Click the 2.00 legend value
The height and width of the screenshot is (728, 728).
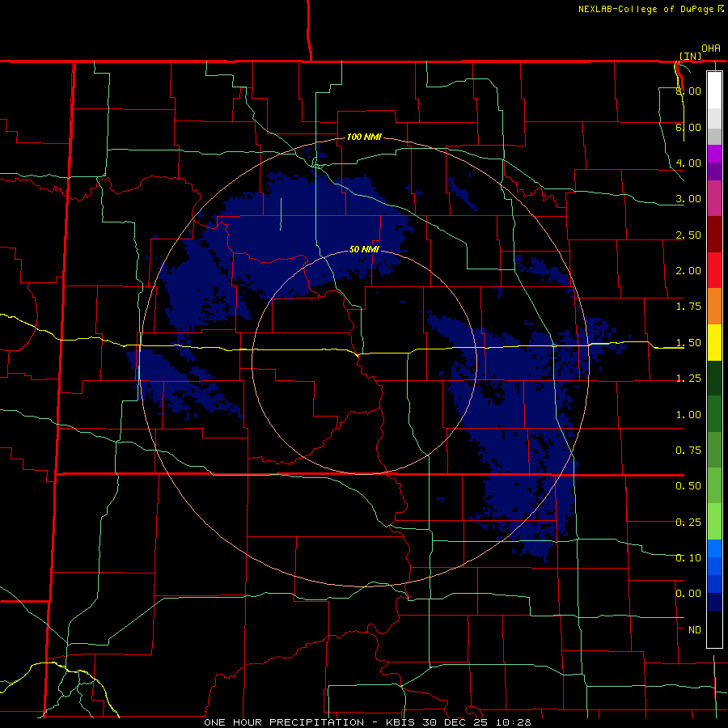point(688,271)
